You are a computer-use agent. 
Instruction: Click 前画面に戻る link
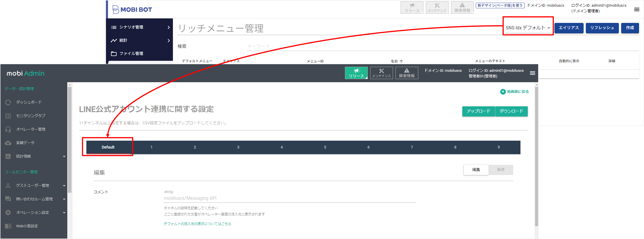[514, 92]
